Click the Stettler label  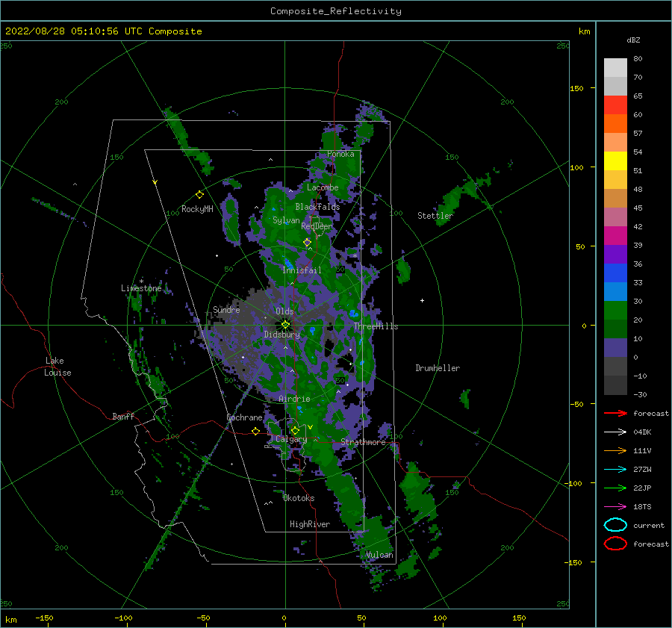coord(435,216)
